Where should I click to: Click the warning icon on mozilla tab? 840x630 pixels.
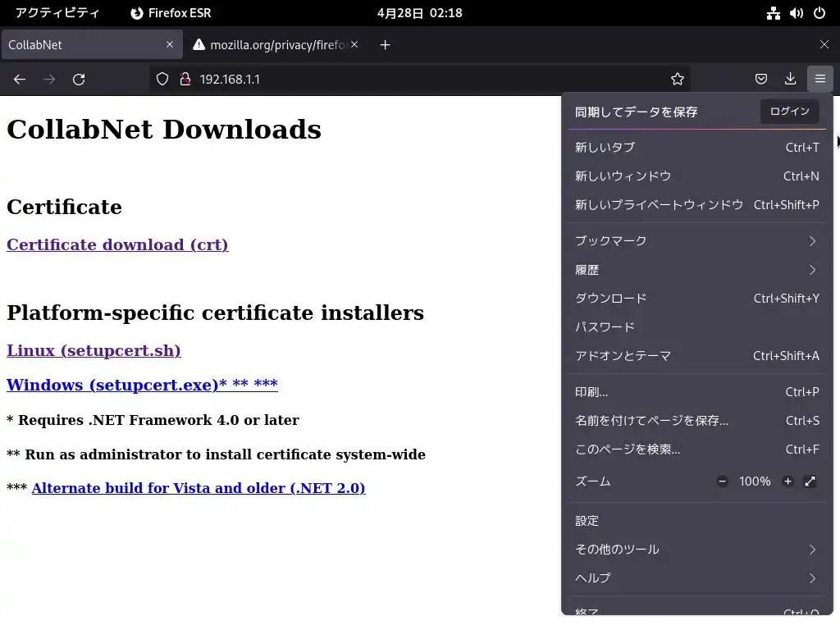(199, 44)
